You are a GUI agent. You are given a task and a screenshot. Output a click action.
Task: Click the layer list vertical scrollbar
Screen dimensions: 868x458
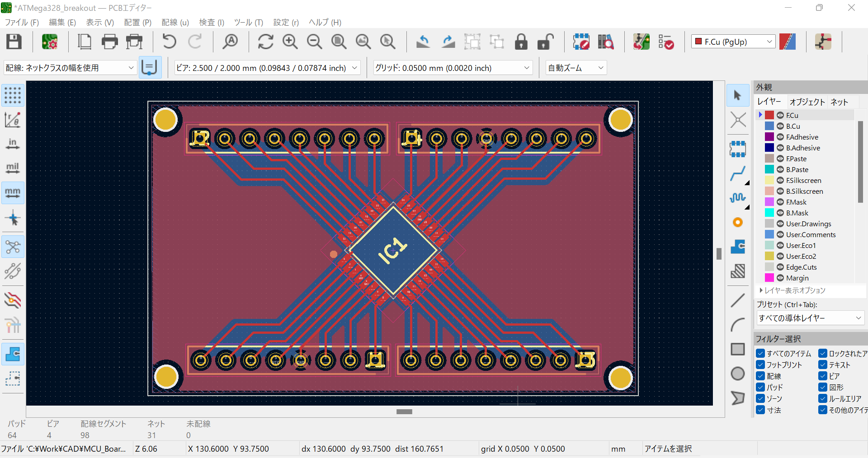pyautogui.click(x=860, y=162)
